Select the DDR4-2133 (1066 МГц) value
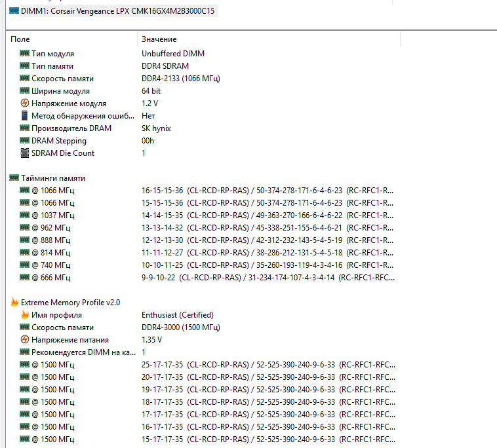497x448 pixels. (181, 79)
